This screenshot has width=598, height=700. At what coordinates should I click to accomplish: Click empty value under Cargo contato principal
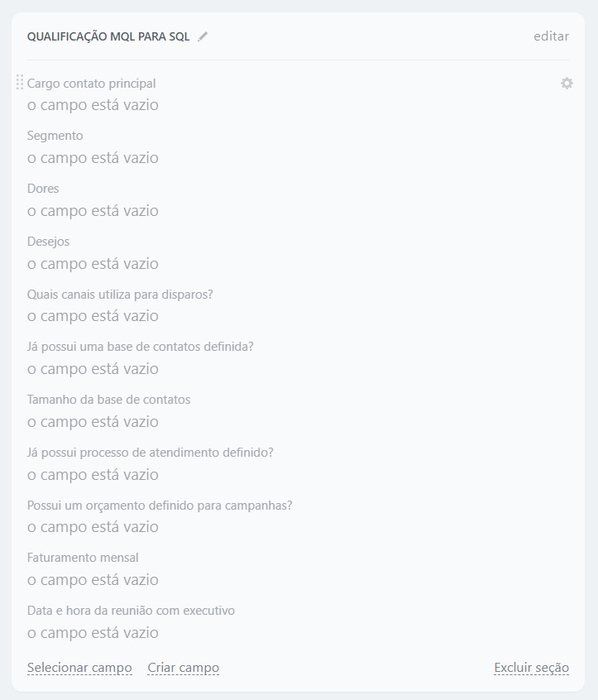(93, 105)
